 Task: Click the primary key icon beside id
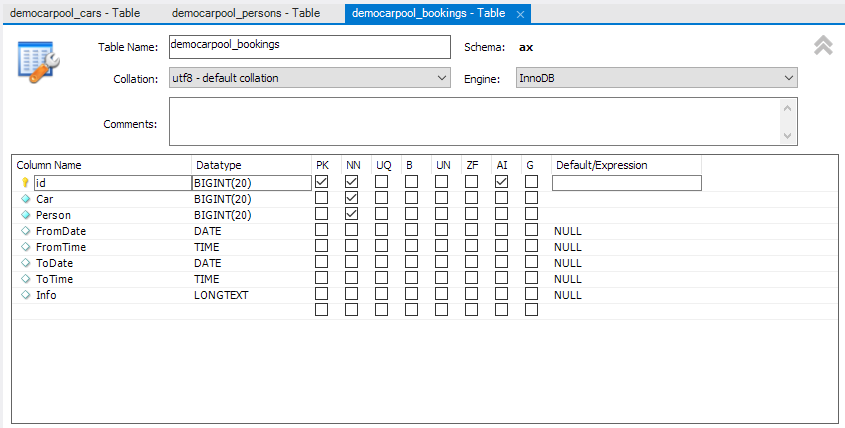point(26,183)
